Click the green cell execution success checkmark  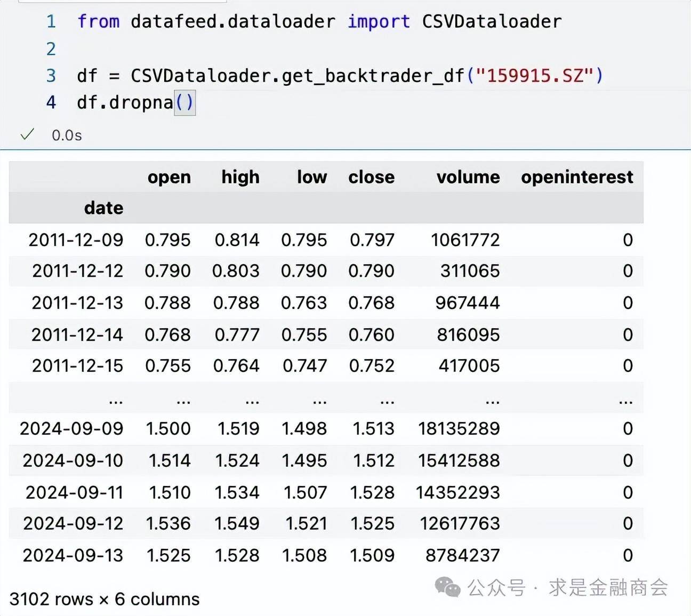(27, 134)
